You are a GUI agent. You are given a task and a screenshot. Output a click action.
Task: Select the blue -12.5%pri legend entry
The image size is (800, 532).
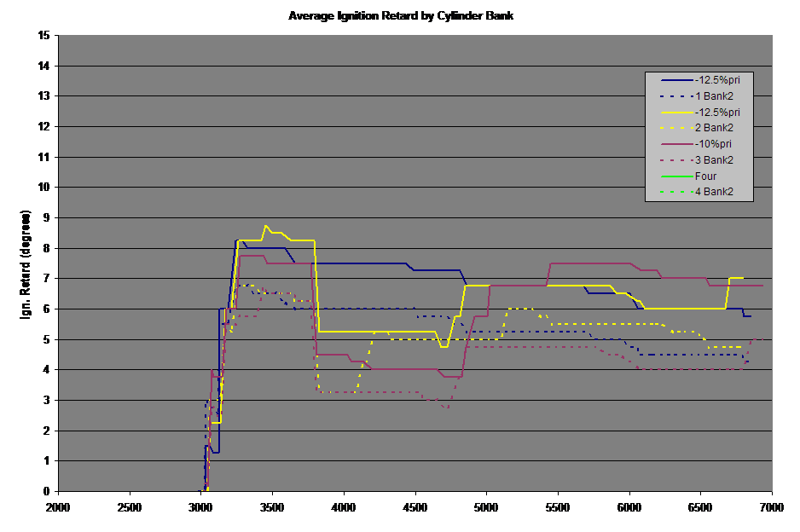pyautogui.click(x=717, y=80)
